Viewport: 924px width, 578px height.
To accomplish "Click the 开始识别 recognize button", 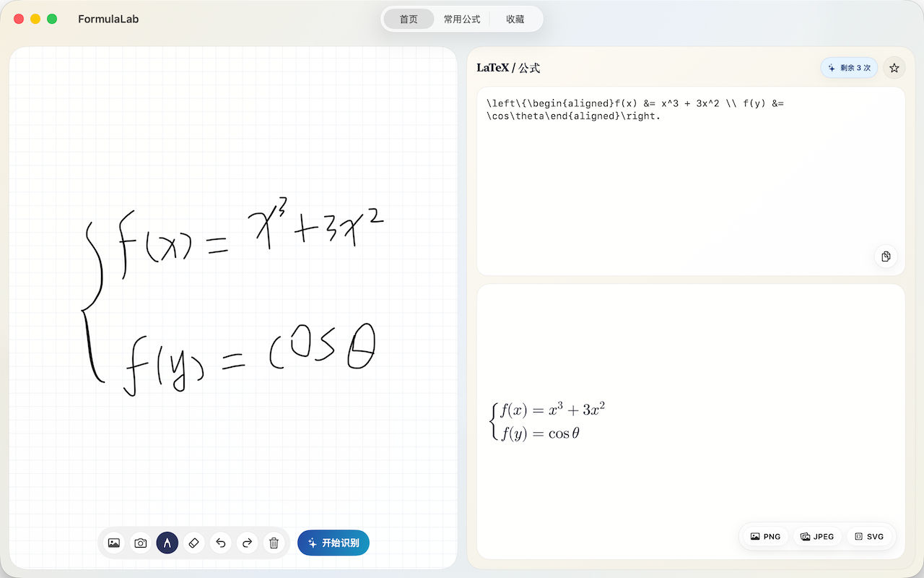I will [334, 543].
